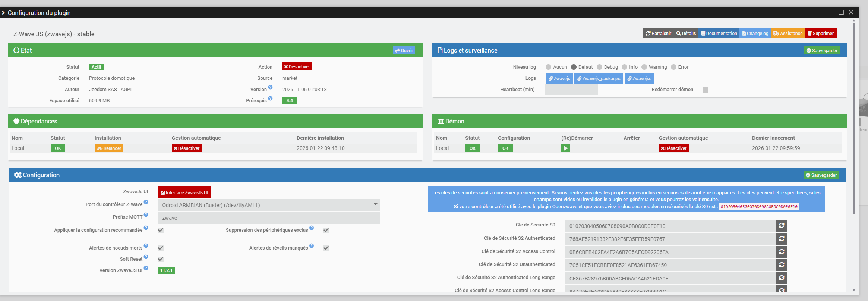Click the Actif status badge

[97, 67]
